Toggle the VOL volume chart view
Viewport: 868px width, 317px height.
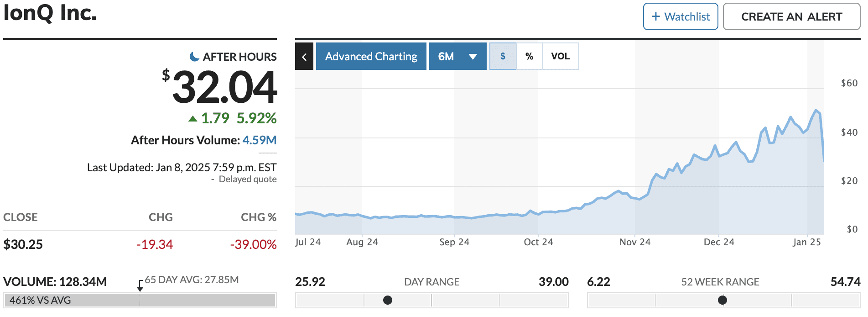pos(561,56)
